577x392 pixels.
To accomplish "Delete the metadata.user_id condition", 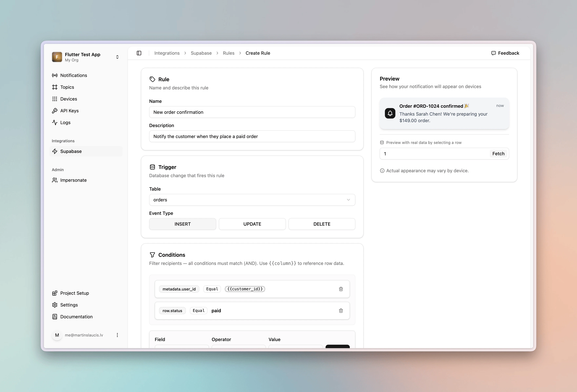I will coord(341,289).
